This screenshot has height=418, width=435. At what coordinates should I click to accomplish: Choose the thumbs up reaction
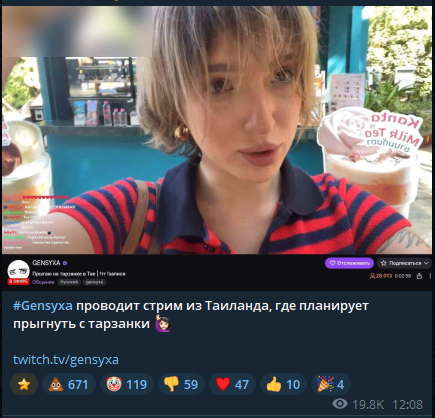coord(283,384)
